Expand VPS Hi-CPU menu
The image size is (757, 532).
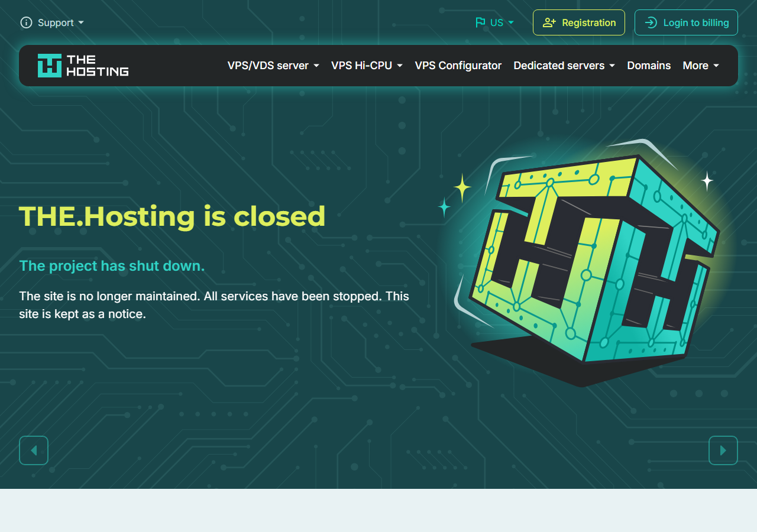coord(367,66)
